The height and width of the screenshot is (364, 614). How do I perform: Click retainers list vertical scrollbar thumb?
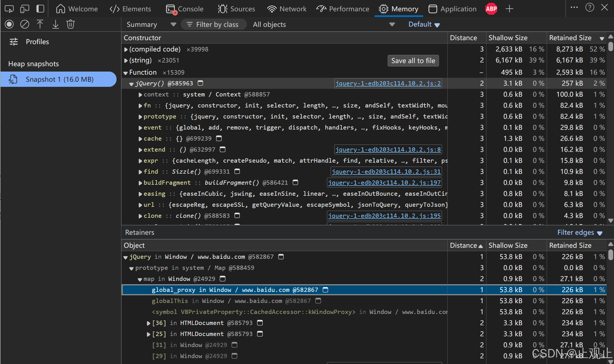(x=611, y=254)
